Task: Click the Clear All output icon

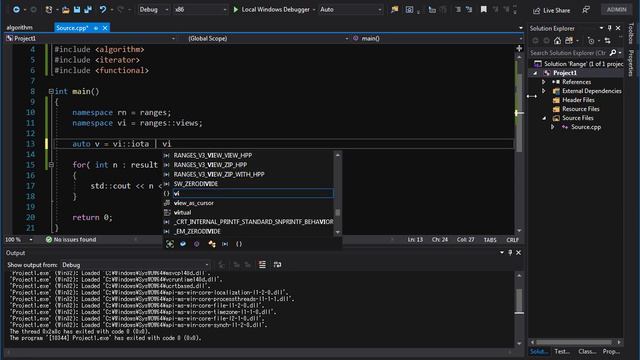Action: click(262, 265)
